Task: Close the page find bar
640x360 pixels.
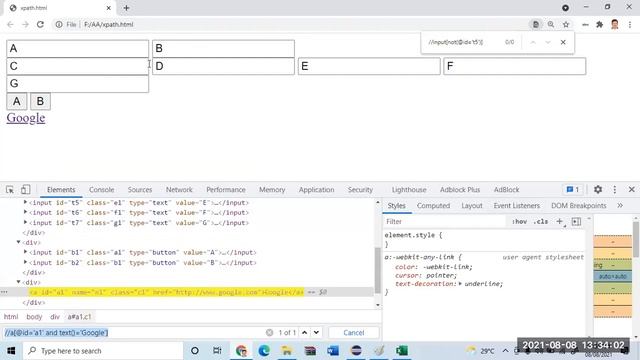Action: 563,42
